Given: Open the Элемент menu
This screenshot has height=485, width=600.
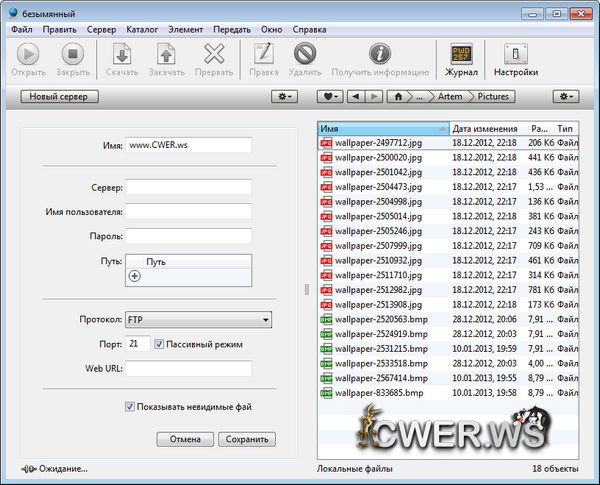Looking at the screenshot, I should pos(186,29).
